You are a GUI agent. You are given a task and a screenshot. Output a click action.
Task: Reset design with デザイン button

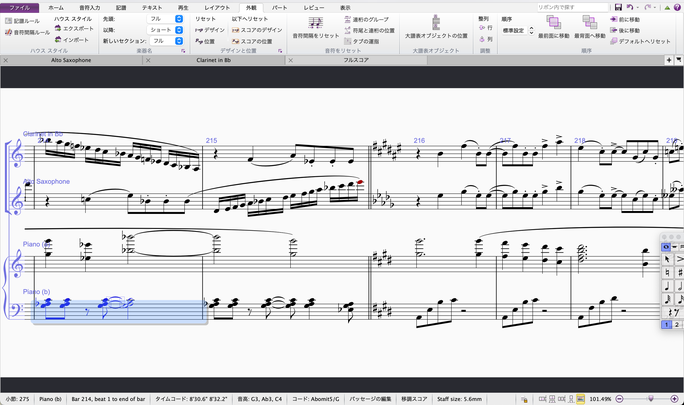pos(210,30)
